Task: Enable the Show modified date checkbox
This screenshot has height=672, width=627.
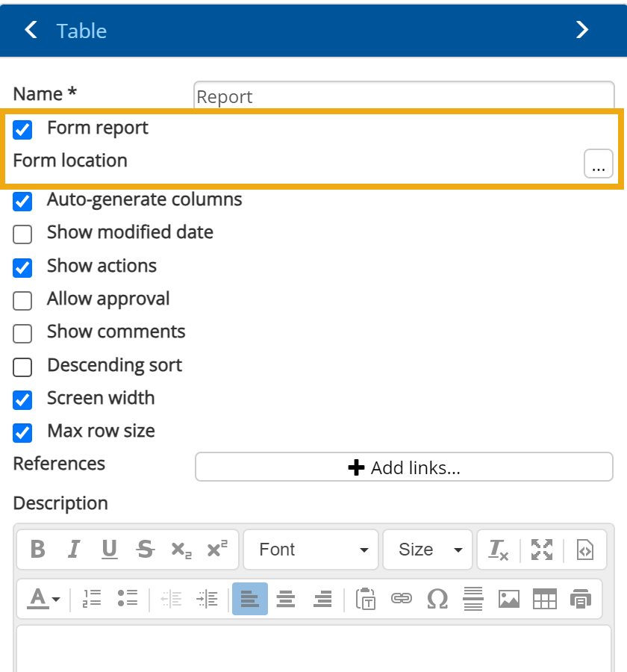Action: 22,234
